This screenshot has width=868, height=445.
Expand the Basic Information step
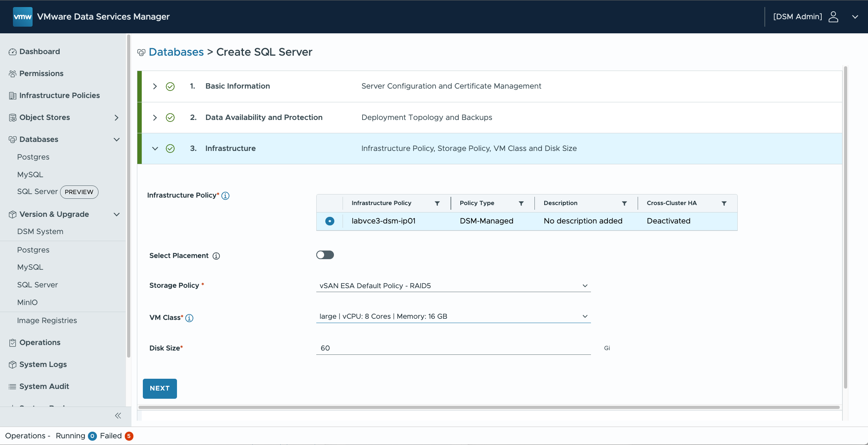155,86
